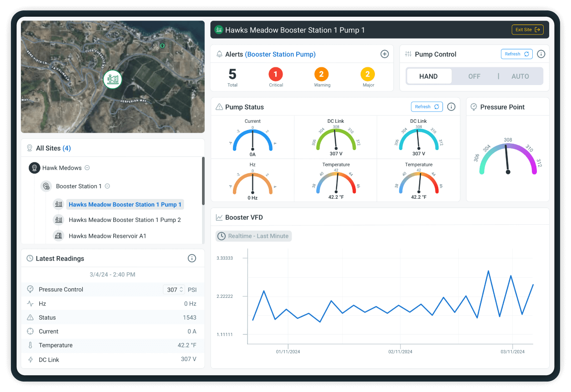Click the plus icon in Alerts panel
This screenshot has width=571, height=392.
tap(384, 54)
